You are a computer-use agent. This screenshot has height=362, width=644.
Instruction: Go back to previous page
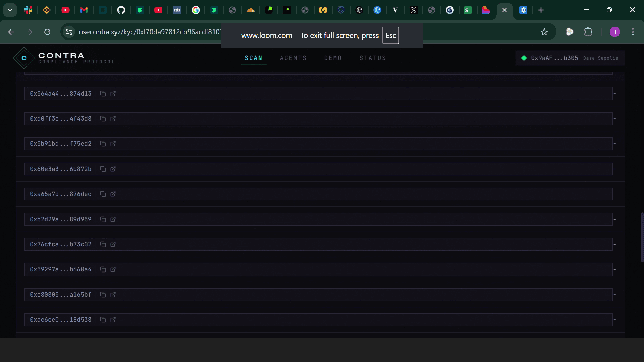pyautogui.click(x=11, y=32)
